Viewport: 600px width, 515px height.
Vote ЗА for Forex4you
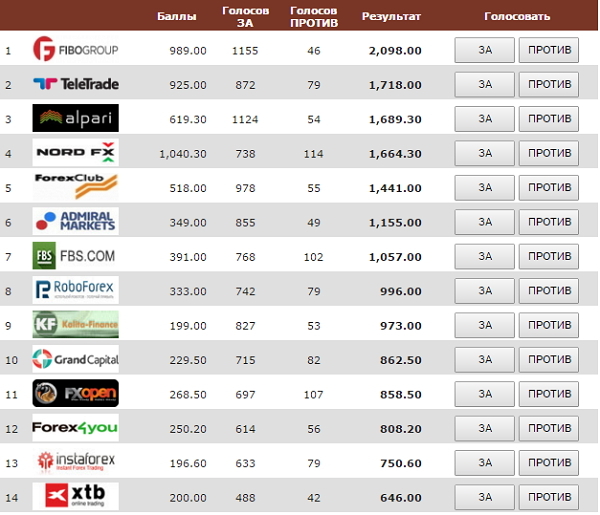pos(484,429)
